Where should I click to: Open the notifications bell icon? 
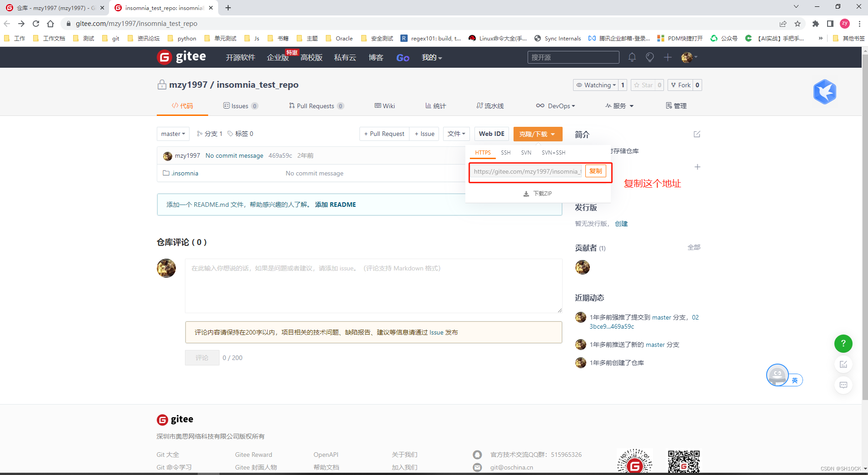pyautogui.click(x=632, y=57)
